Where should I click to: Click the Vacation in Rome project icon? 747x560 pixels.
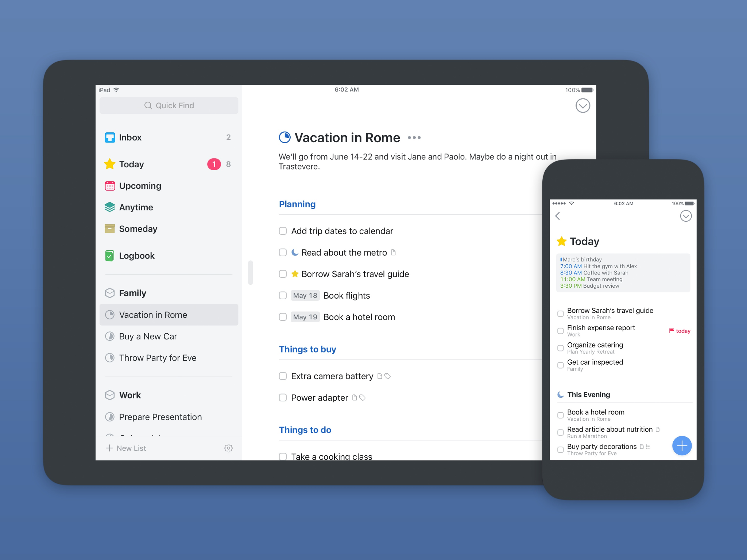click(x=112, y=315)
